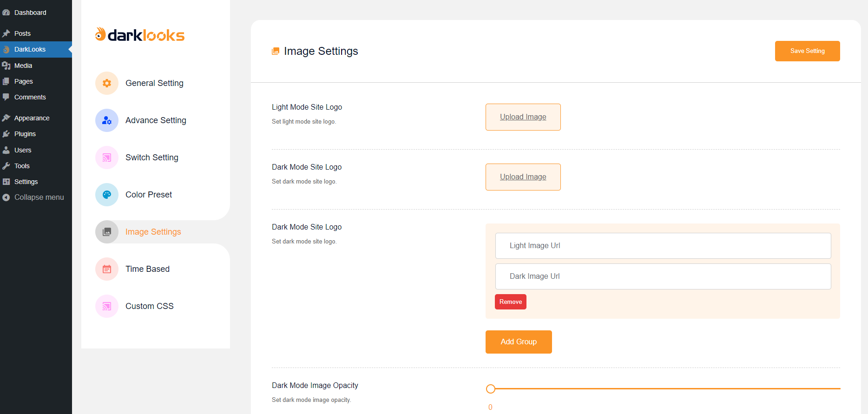Click the General Setting gear icon
Viewport: 868px width, 414px height.
pyautogui.click(x=107, y=83)
